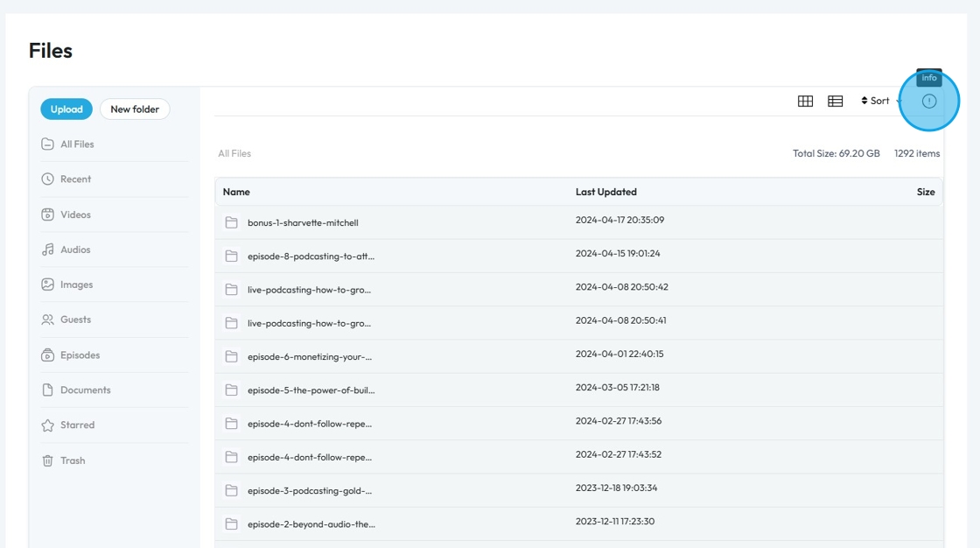Open the Videos category
The width and height of the screenshot is (980, 548).
point(75,214)
